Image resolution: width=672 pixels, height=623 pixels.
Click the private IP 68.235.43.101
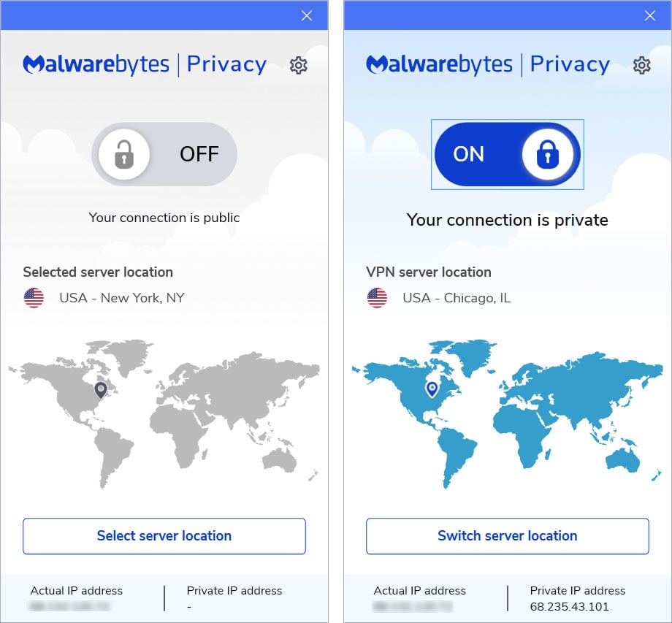point(569,607)
